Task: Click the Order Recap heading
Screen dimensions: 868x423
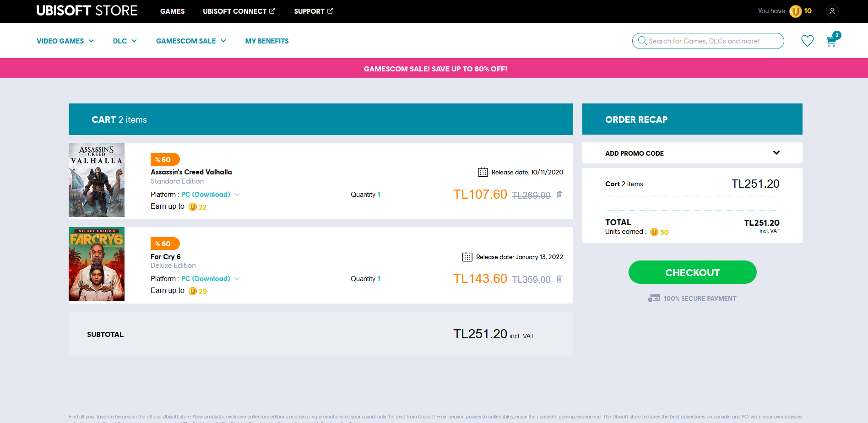Action: tap(636, 119)
